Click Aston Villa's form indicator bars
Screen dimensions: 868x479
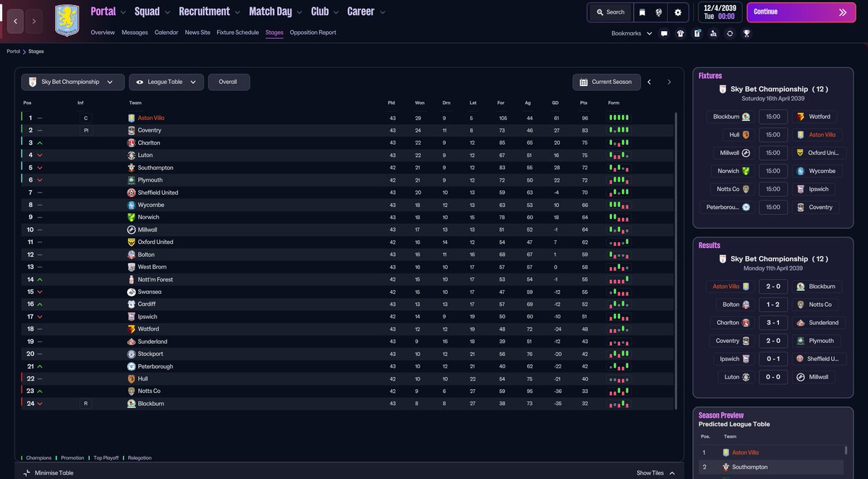tap(618, 117)
